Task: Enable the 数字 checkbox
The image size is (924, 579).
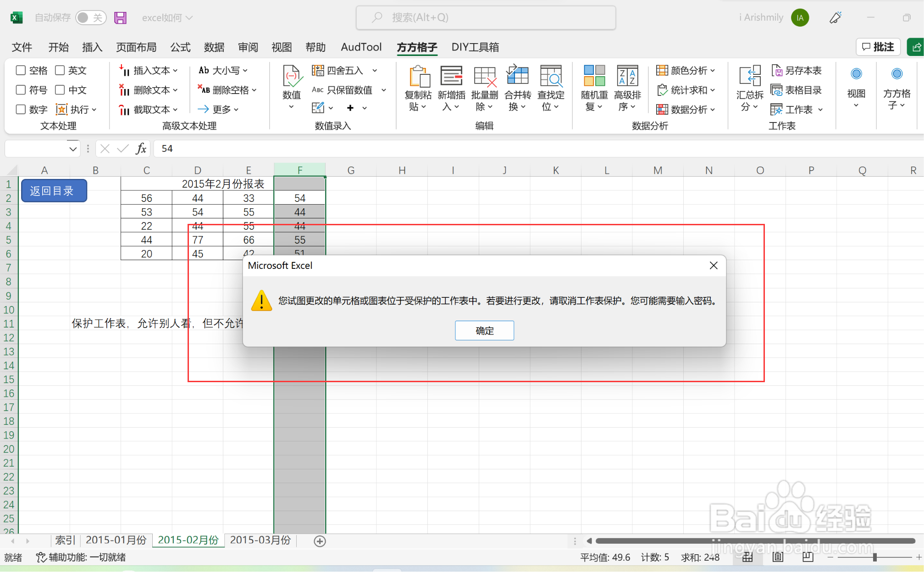Action: 21,109
